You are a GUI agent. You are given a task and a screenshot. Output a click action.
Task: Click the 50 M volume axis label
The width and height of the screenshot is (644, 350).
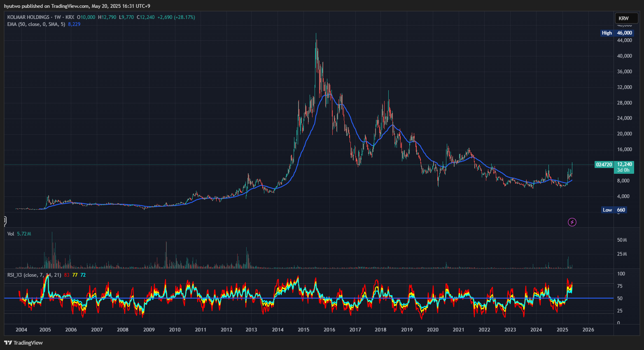pyautogui.click(x=622, y=240)
